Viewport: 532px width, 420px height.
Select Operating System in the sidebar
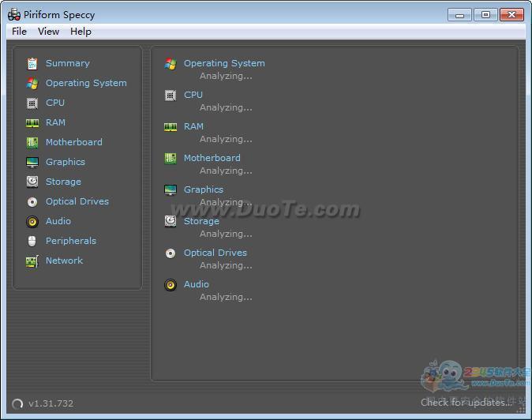click(86, 83)
